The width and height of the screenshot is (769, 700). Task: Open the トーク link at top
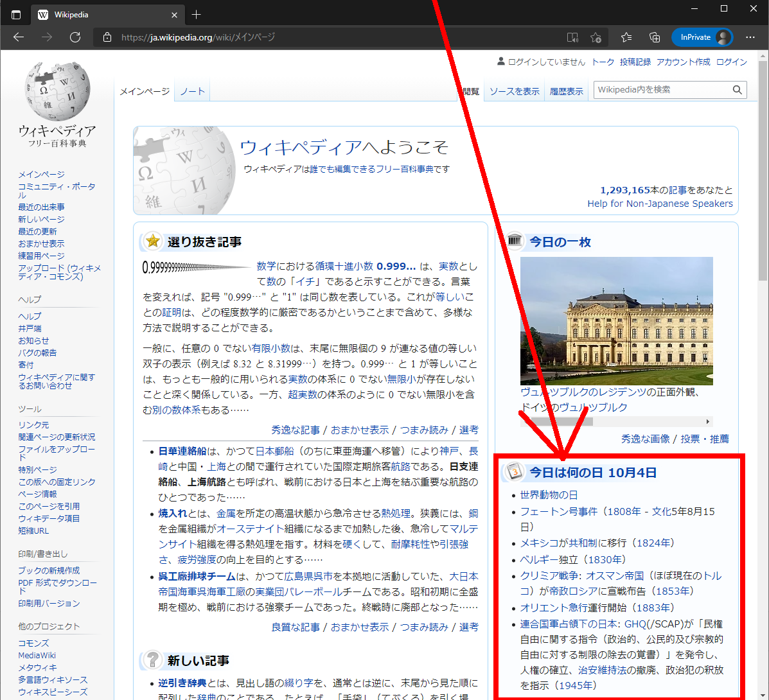click(x=603, y=62)
